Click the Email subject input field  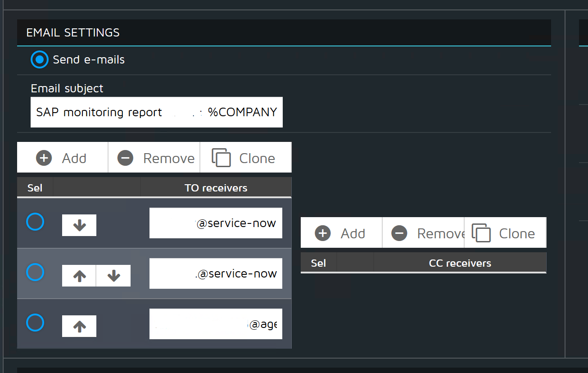tap(156, 112)
